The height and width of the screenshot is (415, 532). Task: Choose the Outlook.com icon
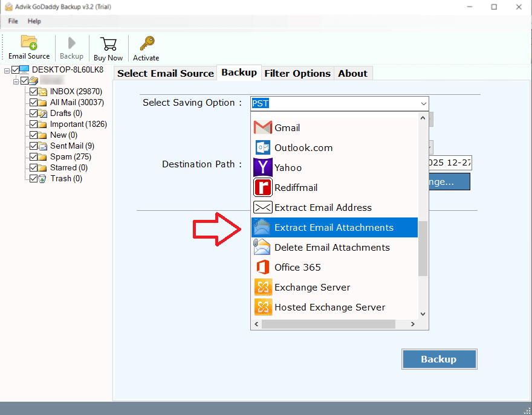263,147
